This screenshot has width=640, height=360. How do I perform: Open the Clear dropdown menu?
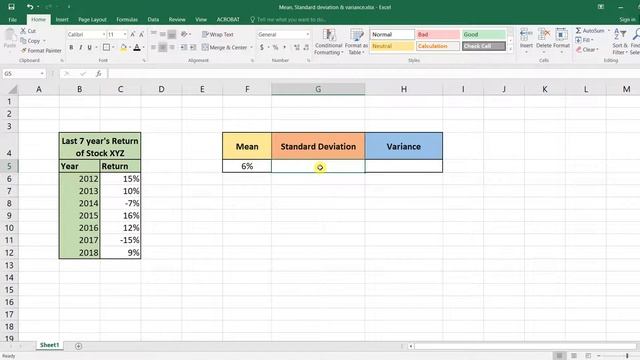587,50
